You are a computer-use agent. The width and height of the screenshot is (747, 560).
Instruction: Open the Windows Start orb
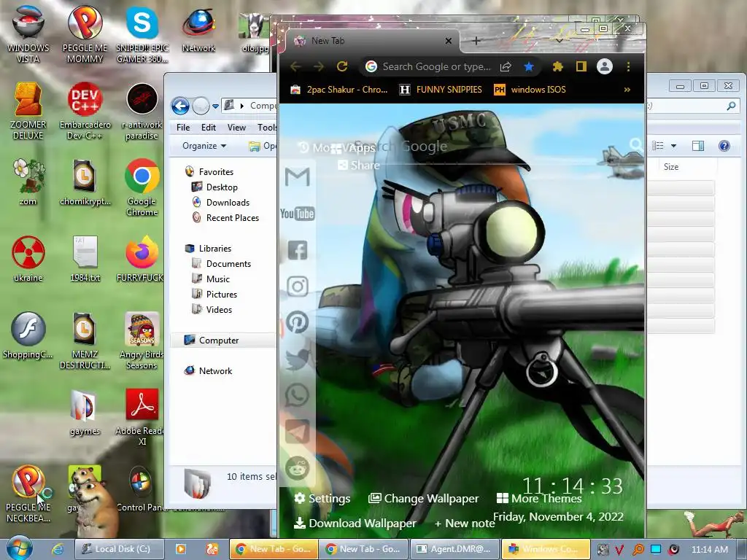click(x=20, y=548)
